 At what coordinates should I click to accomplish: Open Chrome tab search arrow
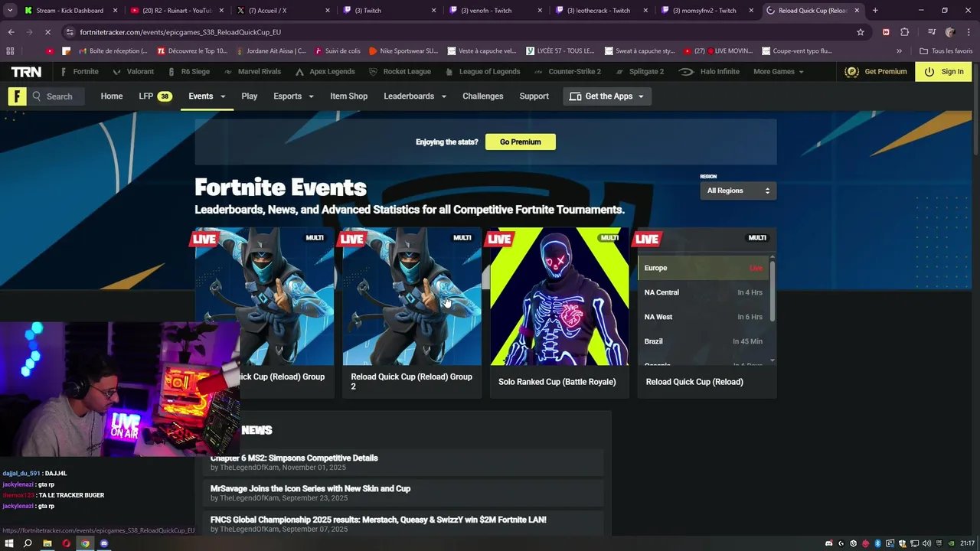click(x=10, y=11)
